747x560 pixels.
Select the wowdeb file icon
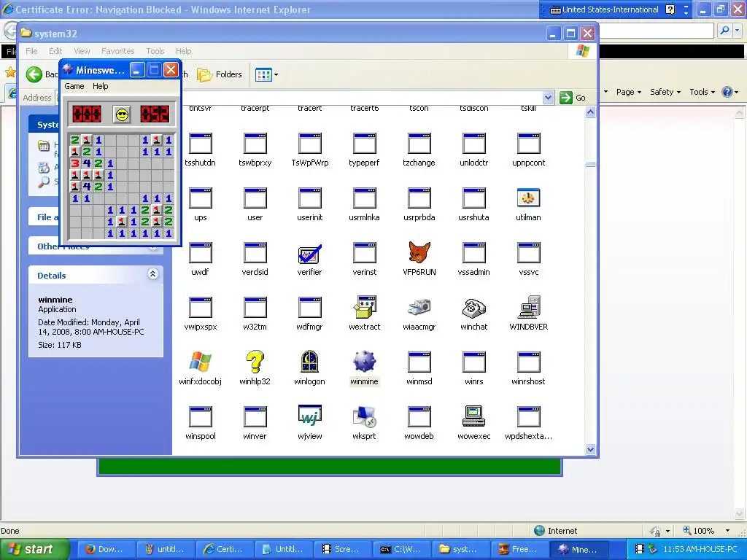click(419, 417)
